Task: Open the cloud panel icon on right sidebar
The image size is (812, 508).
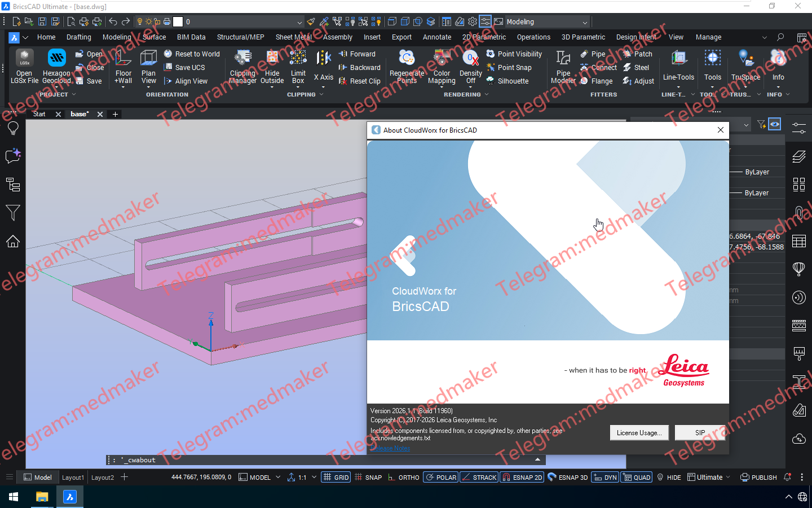Action: [799, 439]
